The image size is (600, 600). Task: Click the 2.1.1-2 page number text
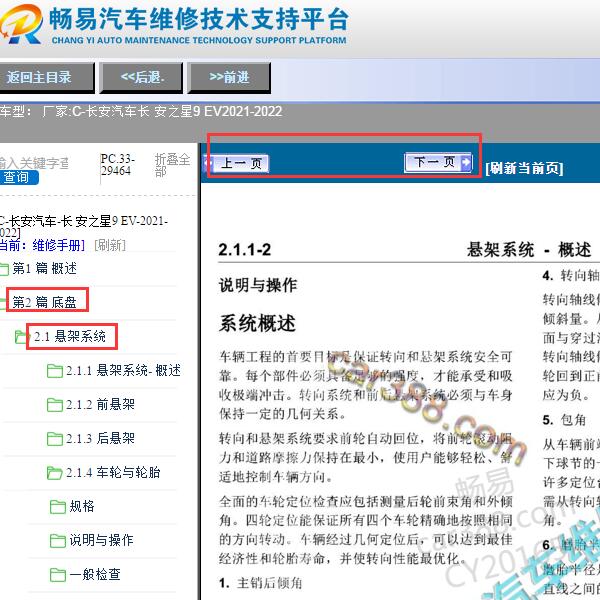click(245, 250)
